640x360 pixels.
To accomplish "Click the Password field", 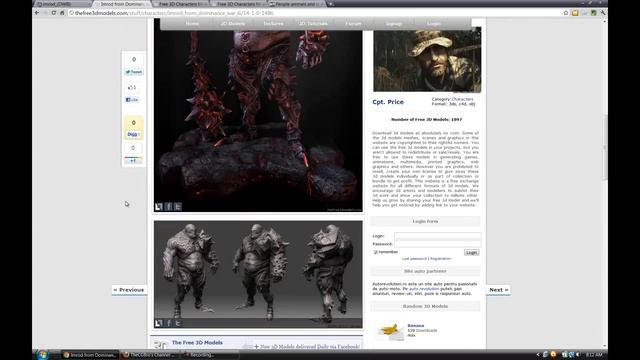I will click(438, 244).
